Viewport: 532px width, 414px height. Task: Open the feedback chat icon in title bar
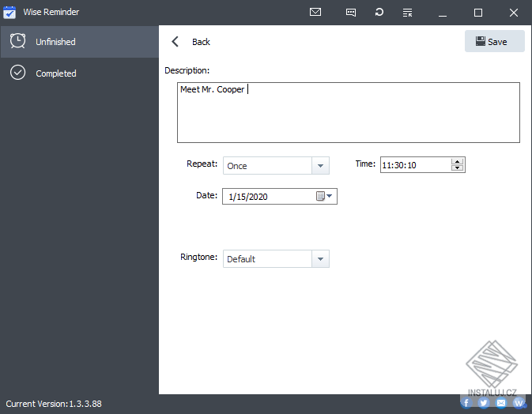351,13
